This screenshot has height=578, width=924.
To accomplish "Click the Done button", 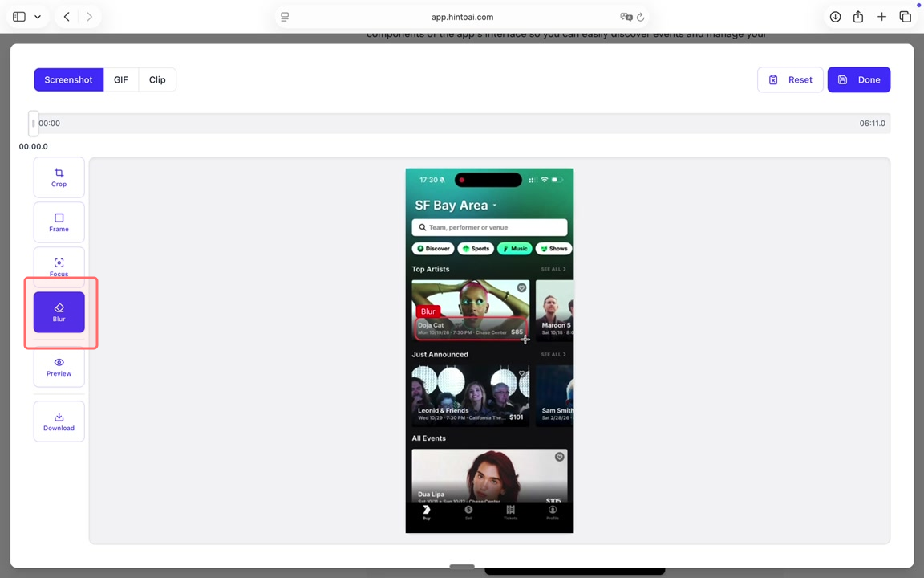I will tap(858, 79).
